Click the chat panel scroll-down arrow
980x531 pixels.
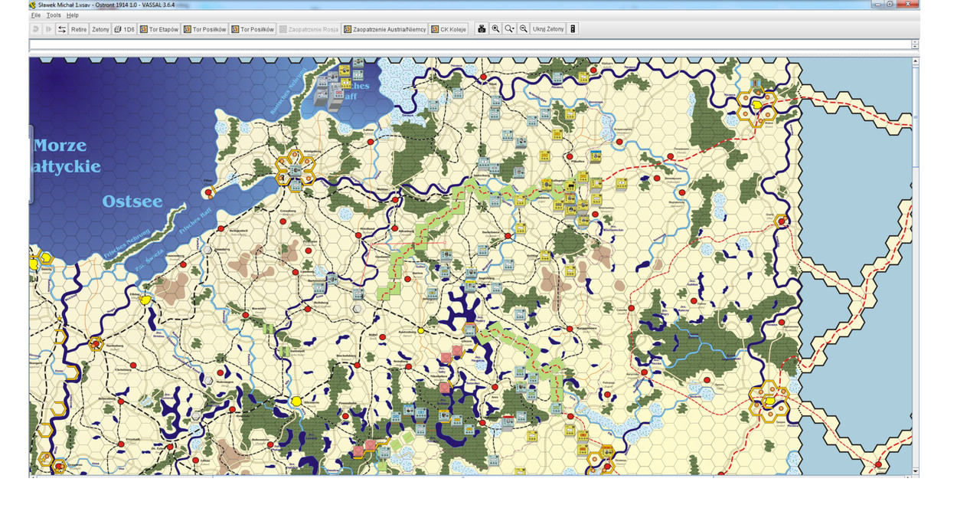tap(915, 48)
